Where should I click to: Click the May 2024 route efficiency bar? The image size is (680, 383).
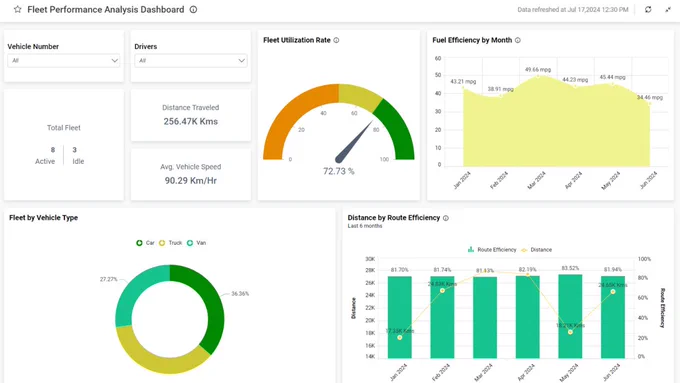pyautogui.click(x=570, y=317)
